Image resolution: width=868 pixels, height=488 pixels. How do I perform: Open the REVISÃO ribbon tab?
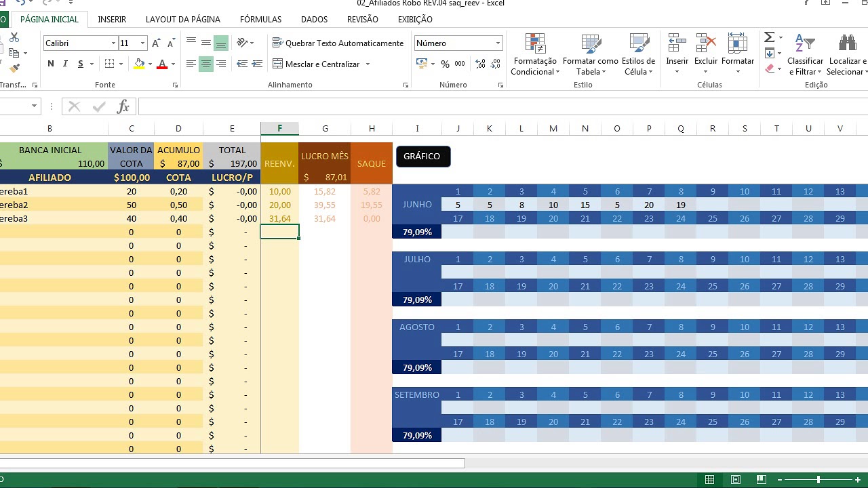(x=363, y=20)
